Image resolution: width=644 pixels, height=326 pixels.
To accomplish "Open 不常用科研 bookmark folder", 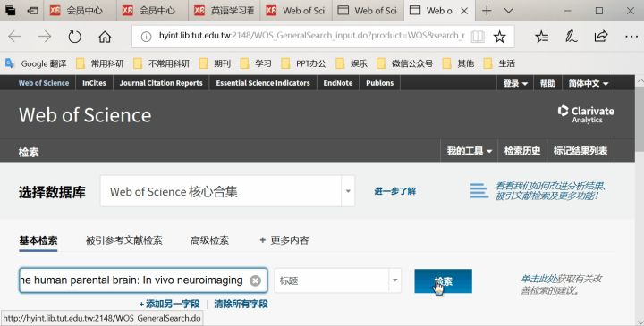I will 161,63.
